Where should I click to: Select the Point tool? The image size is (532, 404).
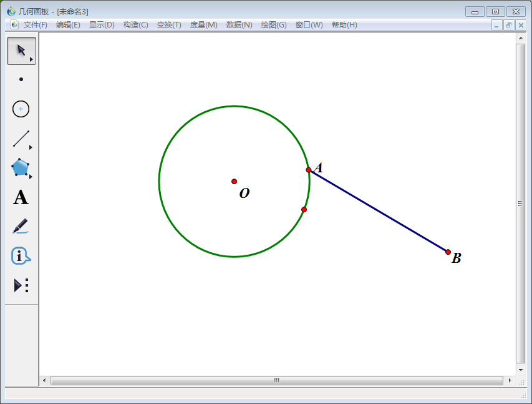pyautogui.click(x=21, y=79)
